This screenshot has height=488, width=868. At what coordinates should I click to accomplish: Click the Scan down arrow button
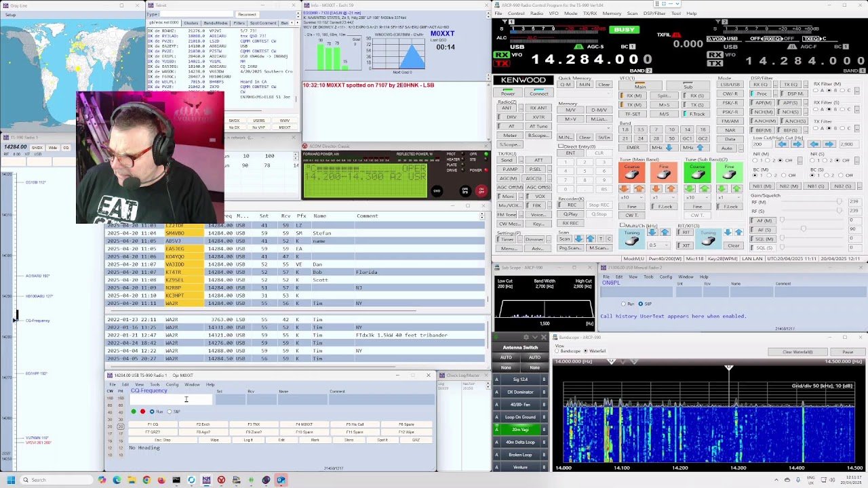tap(578, 239)
